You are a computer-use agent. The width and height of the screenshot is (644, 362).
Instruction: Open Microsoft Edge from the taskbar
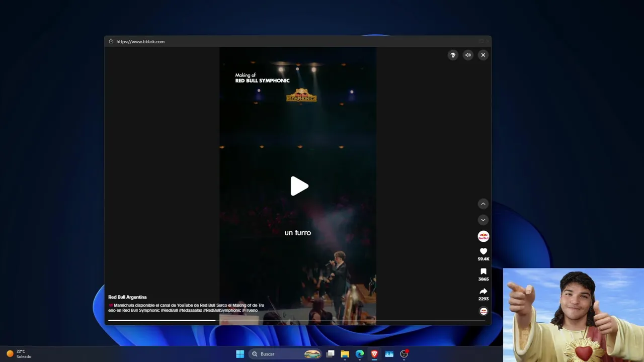click(x=360, y=354)
